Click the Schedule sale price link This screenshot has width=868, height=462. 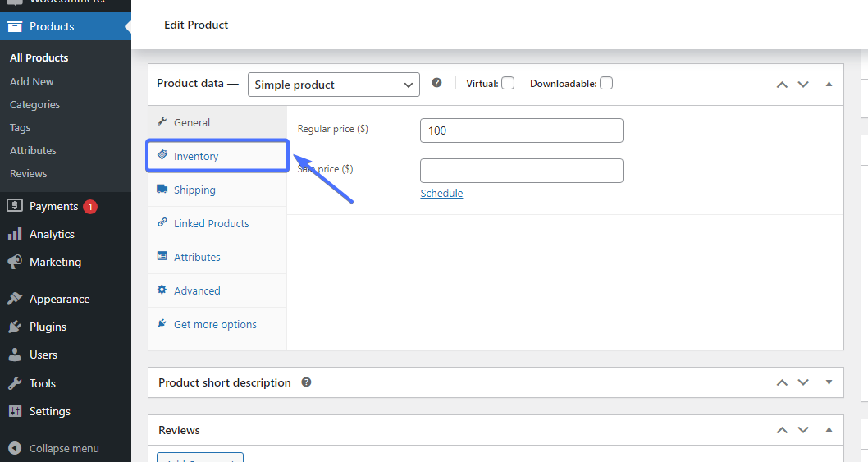[x=441, y=194]
